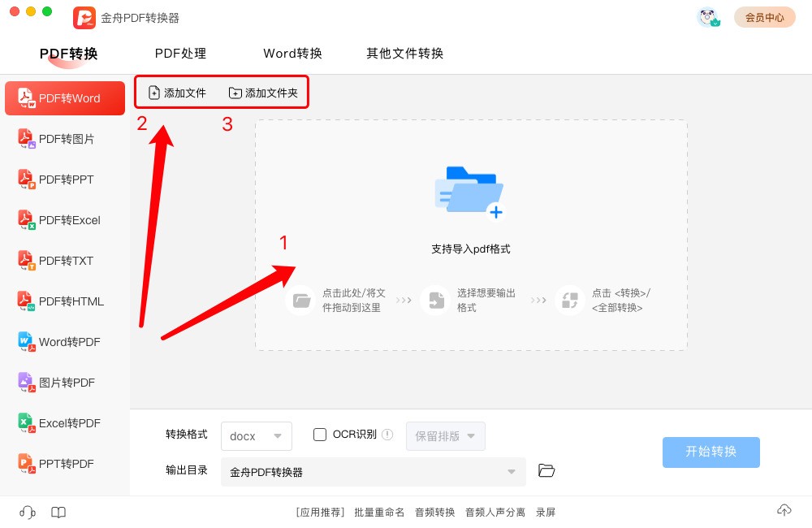812x528 pixels.
Task: Select the 图片转PDF conversion tool
Action: pyautogui.click(x=65, y=382)
